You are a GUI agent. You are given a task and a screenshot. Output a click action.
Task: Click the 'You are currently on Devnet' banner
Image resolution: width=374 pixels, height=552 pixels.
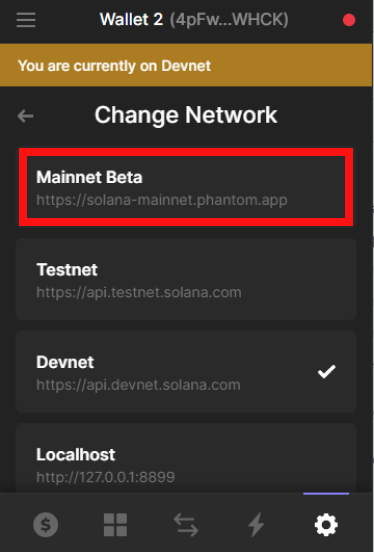click(186, 65)
